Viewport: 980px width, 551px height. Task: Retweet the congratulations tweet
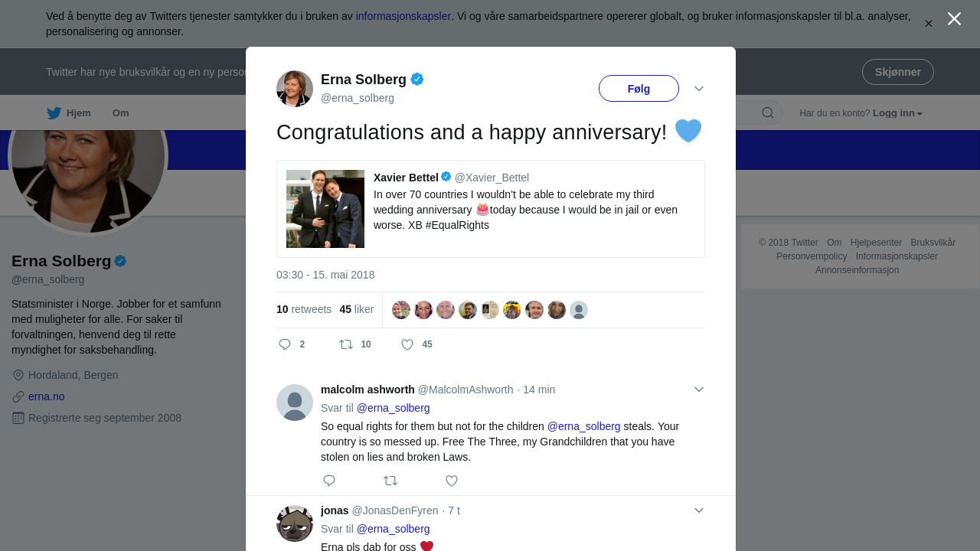(x=346, y=344)
